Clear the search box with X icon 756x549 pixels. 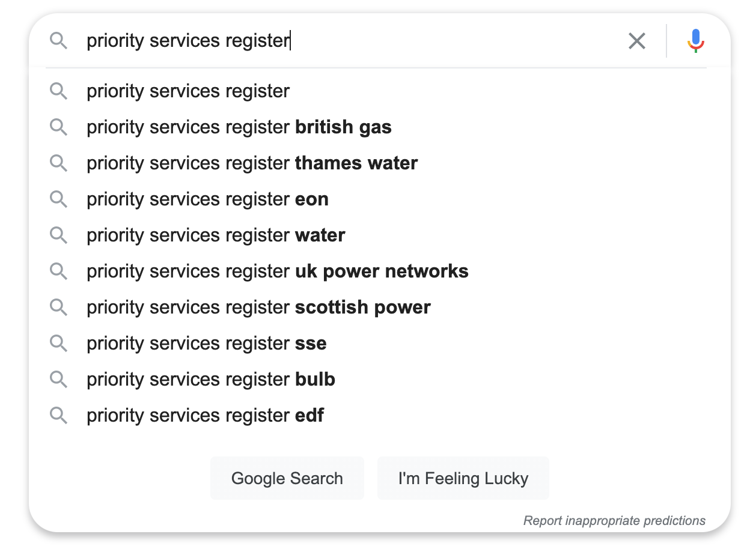pos(636,41)
